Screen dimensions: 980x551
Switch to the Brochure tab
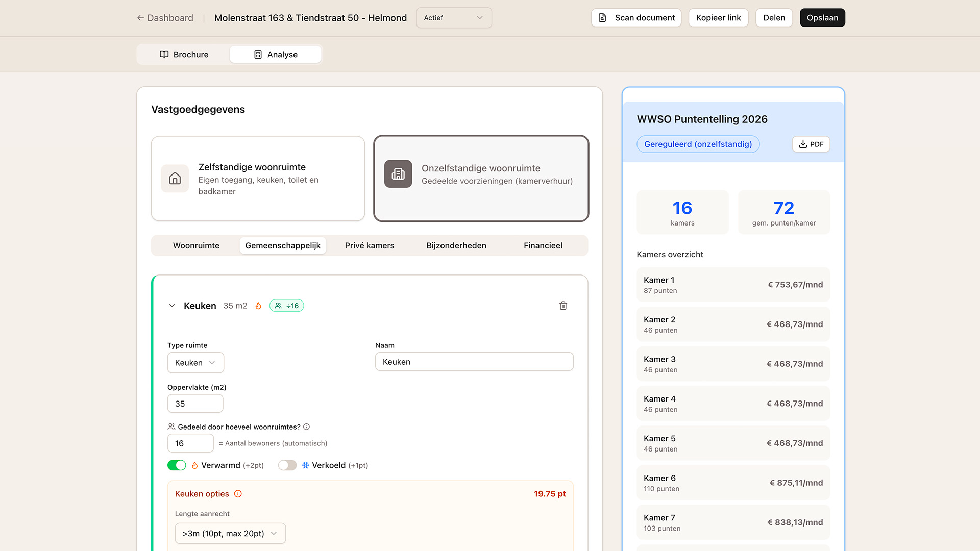(x=184, y=55)
